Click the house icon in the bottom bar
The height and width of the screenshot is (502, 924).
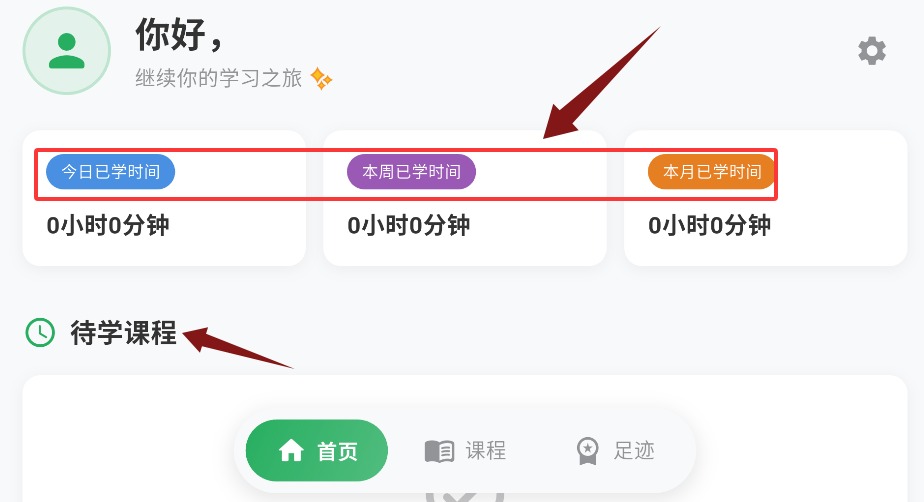[291, 451]
